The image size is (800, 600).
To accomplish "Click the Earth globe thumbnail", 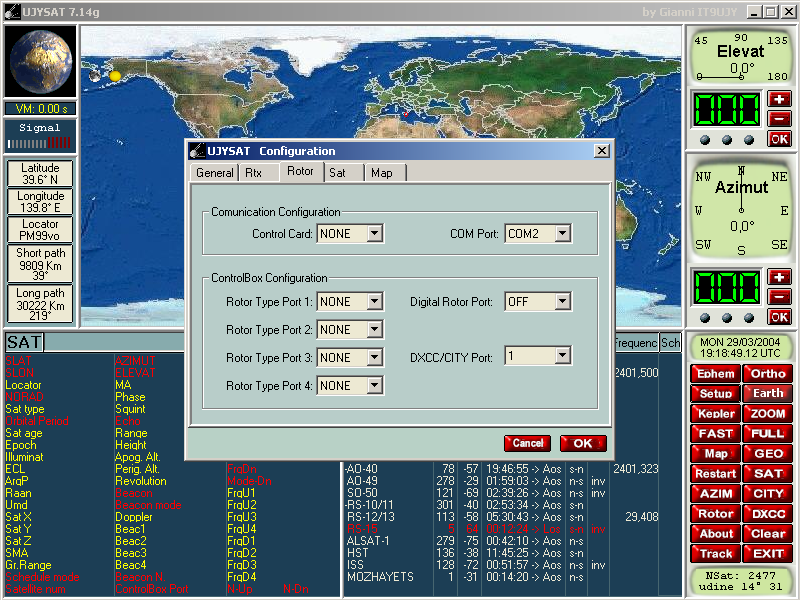I will (40, 62).
